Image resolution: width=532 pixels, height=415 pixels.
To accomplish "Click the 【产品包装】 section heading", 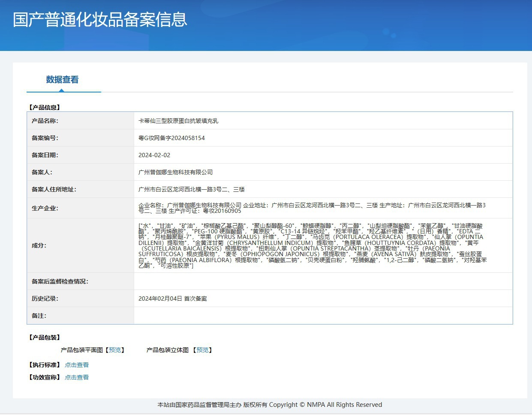I will pos(45,337).
